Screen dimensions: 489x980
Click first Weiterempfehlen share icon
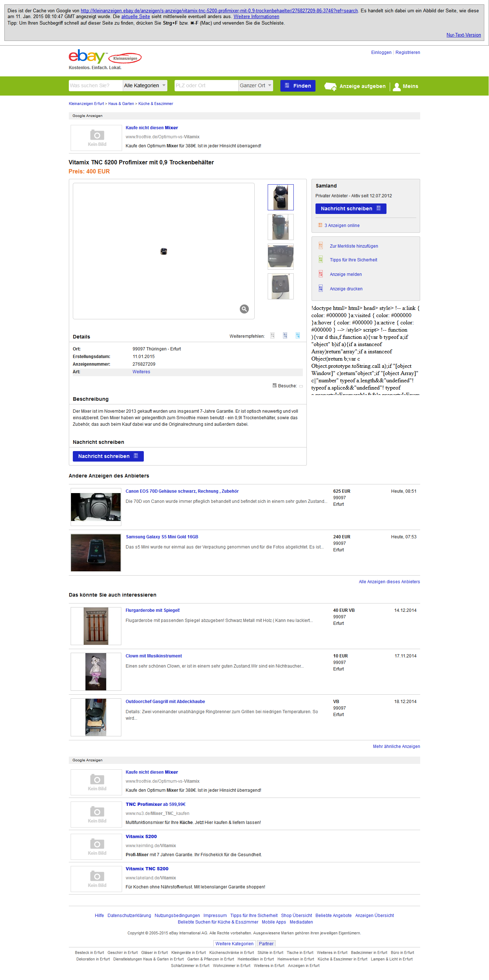[x=272, y=336]
